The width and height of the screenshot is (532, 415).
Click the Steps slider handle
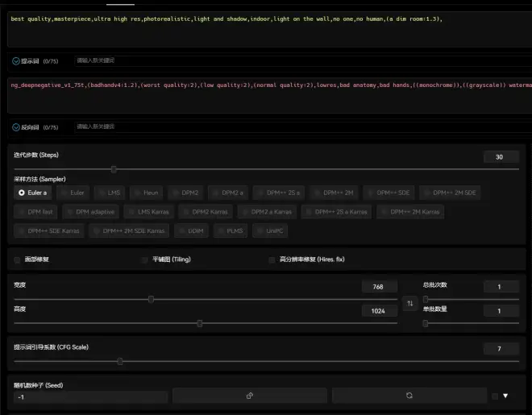coord(114,169)
